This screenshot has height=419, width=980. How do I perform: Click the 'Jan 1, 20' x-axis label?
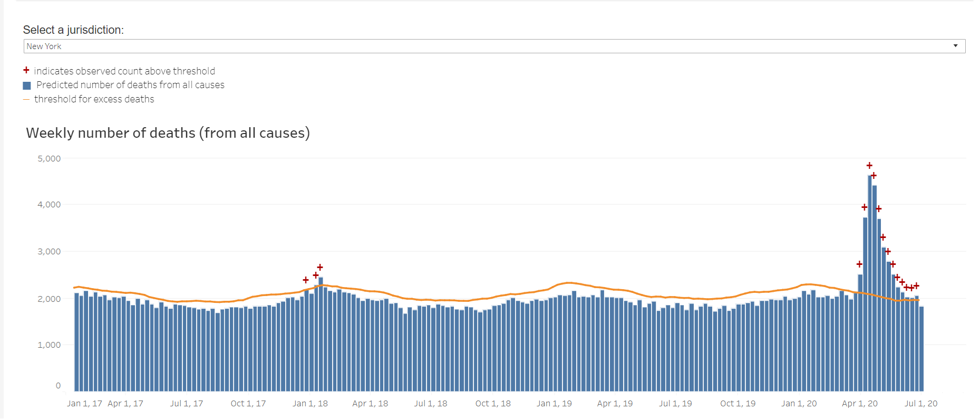point(799,404)
